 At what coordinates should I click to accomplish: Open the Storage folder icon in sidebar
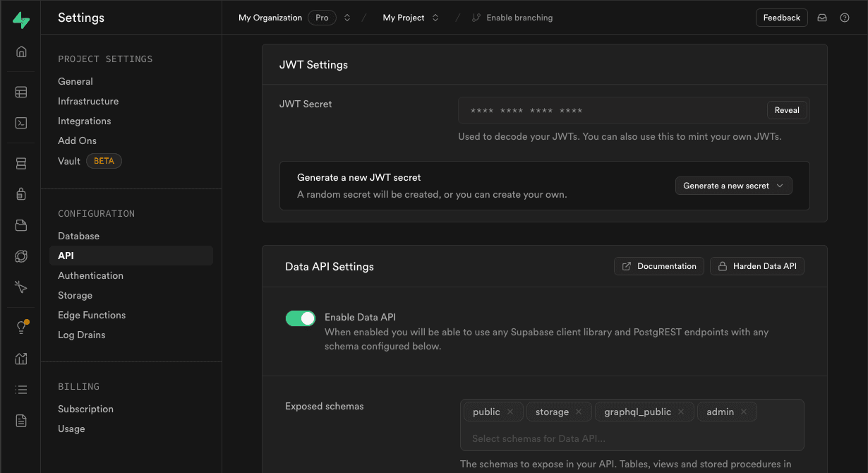pos(20,225)
